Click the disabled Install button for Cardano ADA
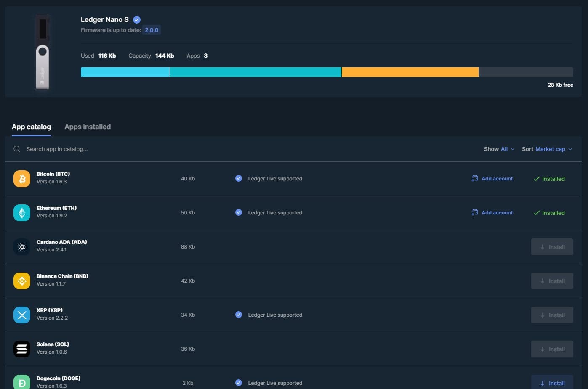 click(552, 247)
